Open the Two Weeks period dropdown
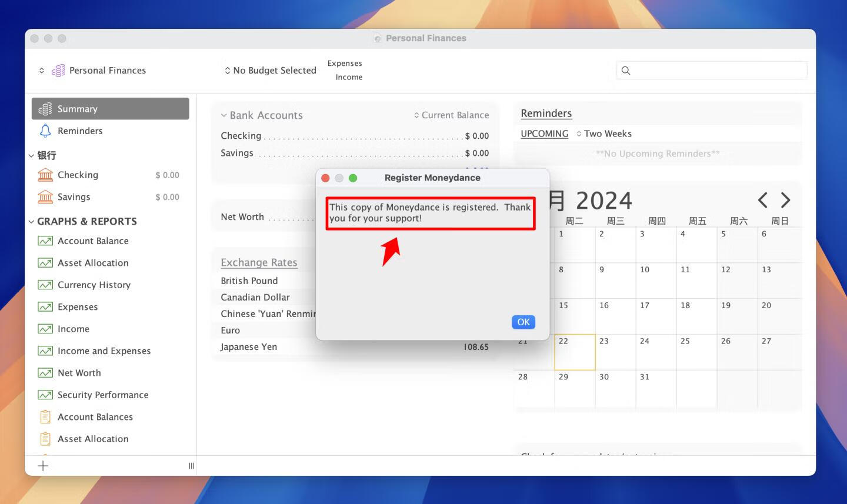The image size is (847, 504). (604, 133)
